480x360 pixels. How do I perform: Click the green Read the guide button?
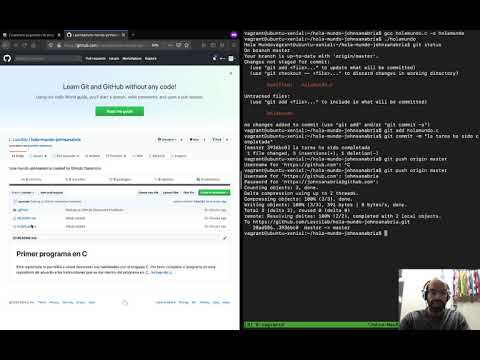click(x=120, y=111)
